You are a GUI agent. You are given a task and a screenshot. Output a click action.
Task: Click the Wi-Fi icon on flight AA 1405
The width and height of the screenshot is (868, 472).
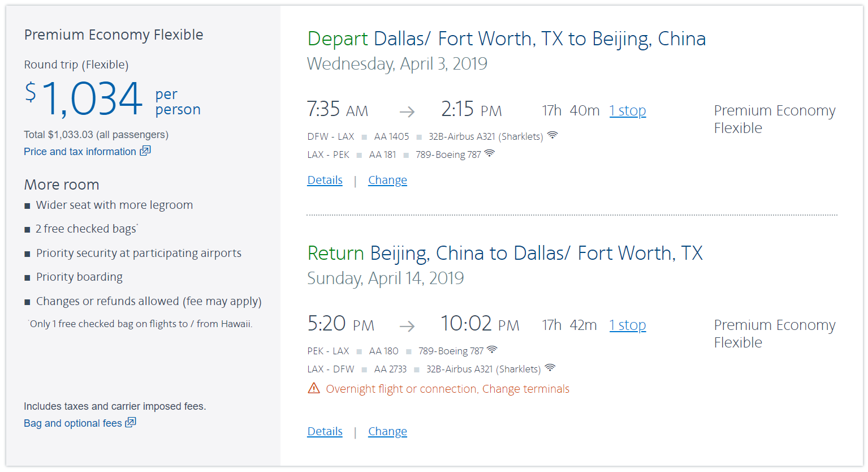pyautogui.click(x=552, y=135)
